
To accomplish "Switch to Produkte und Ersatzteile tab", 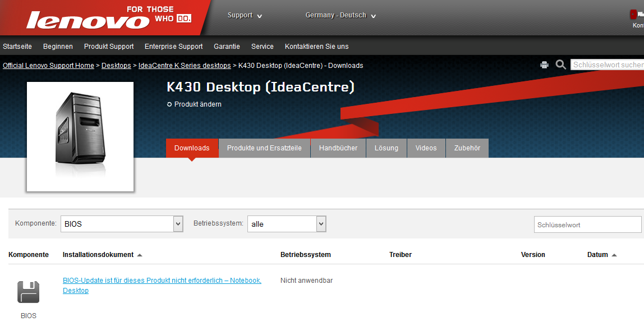I will pos(265,148).
